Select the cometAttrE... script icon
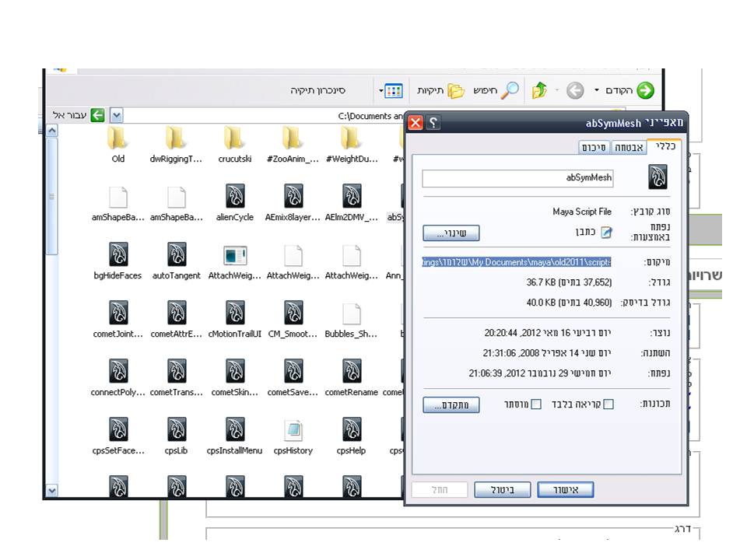 (x=177, y=313)
